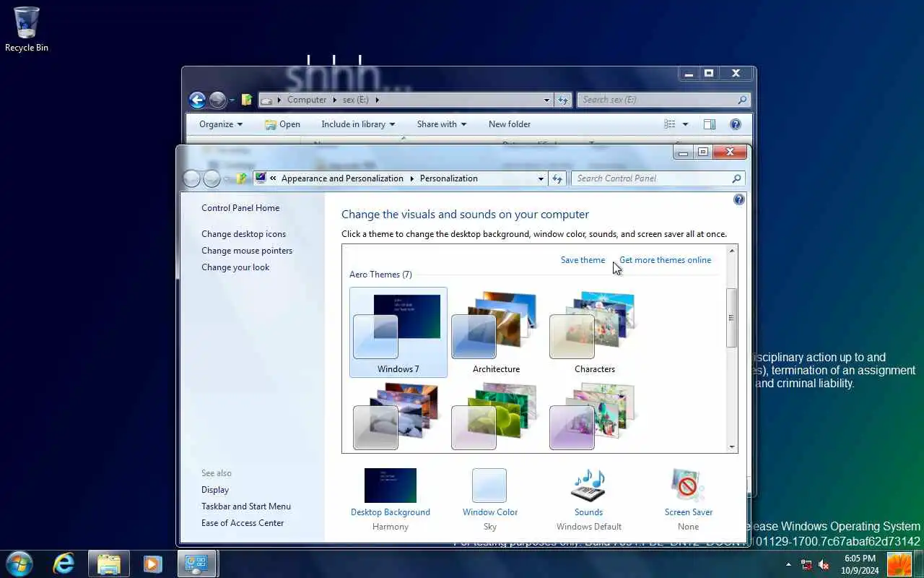The width and height of the screenshot is (924, 578).
Task: Open Share with dropdown
Action: (441, 124)
